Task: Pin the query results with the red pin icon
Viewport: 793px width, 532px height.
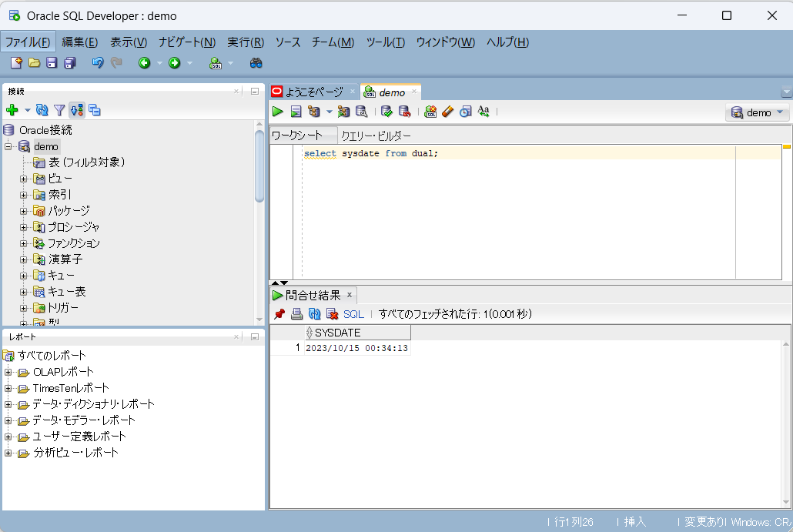Action: click(278, 314)
